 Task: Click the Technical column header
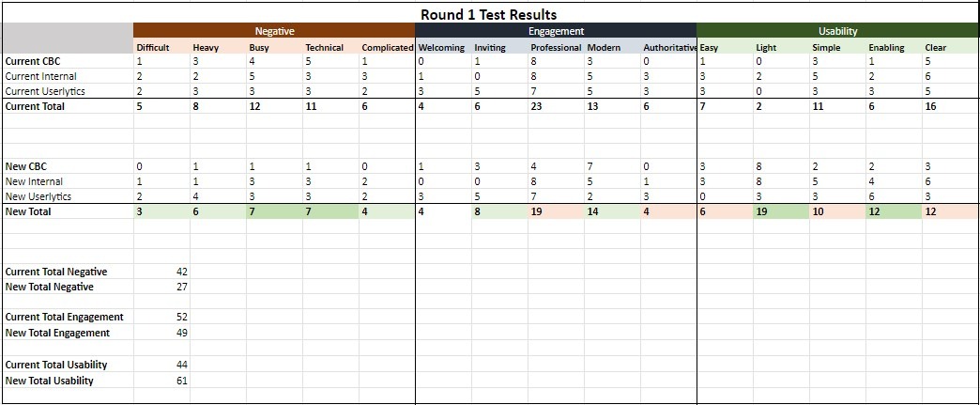(x=324, y=47)
